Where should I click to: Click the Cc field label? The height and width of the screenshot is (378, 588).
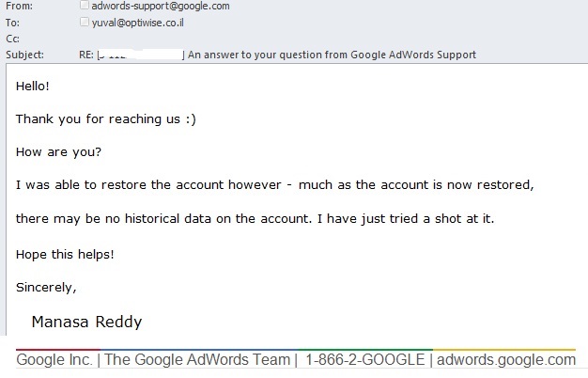pyautogui.click(x=12, y=39)
